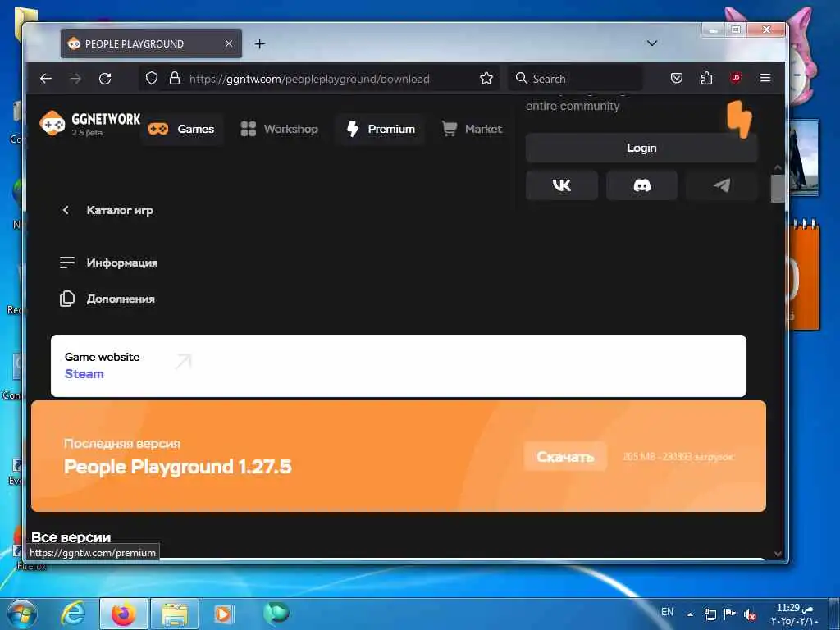The image size is (840, 630).
Task: Open the Telegram social link
Action: coord(722,185)
